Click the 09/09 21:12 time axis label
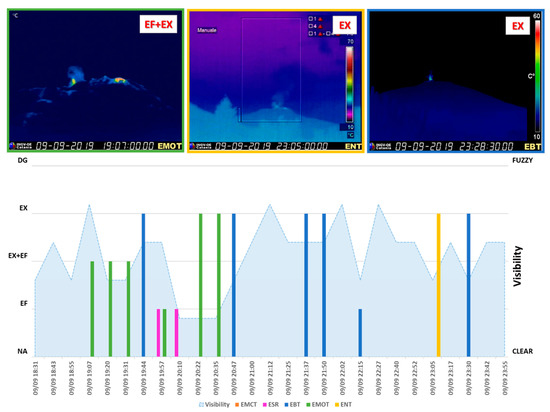 pos(270,378)
